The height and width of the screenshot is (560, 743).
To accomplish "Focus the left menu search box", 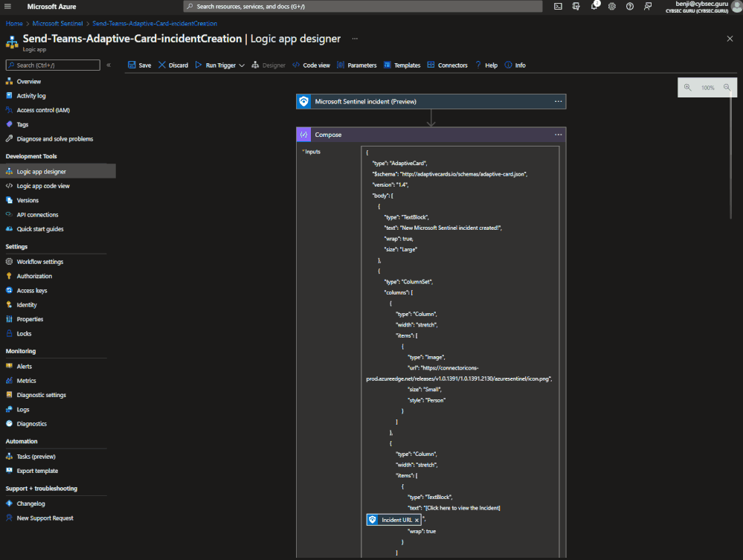I will [53, 65].
